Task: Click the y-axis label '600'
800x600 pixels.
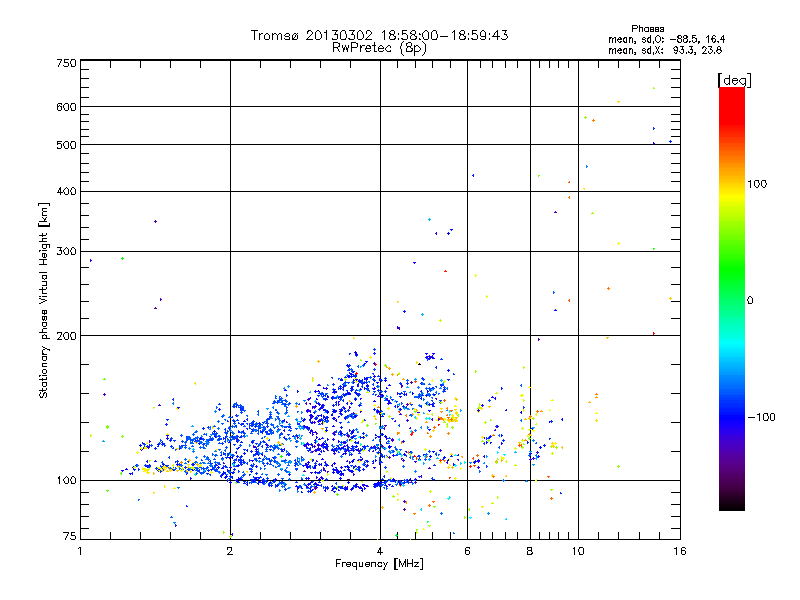Action: click(x=66, y=107)
